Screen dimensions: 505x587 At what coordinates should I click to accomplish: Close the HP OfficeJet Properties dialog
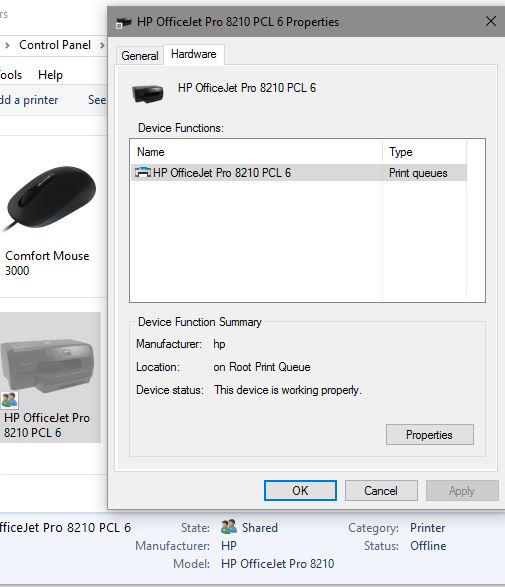click(x=491, y=21)
